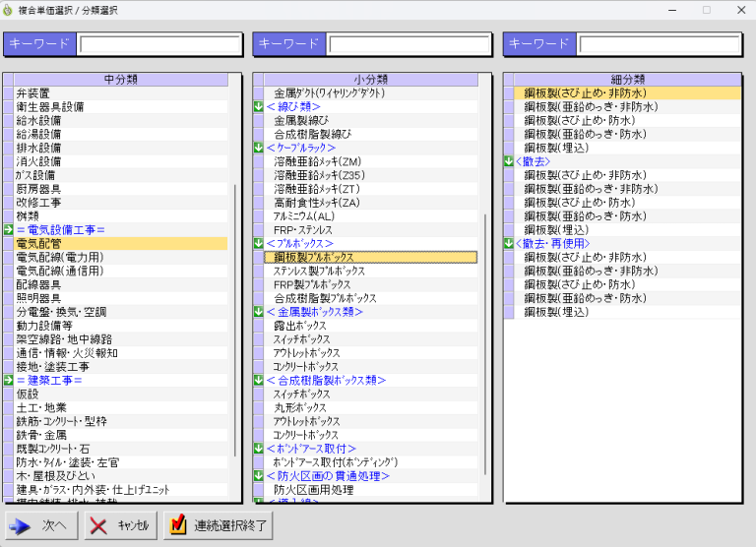Select 鋼板製プルボックス row
Viewport: 756px width, 547px height.
pyautogui.click(x=371, y=257)
